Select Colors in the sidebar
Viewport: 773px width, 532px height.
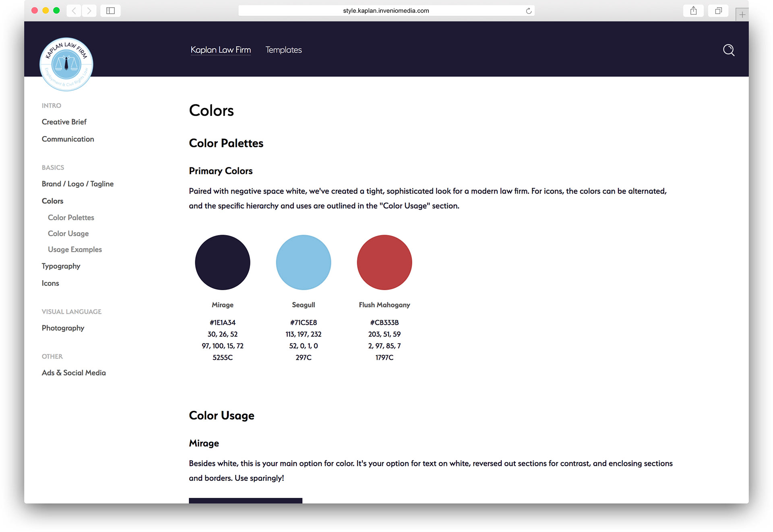[x=52, y=201]
